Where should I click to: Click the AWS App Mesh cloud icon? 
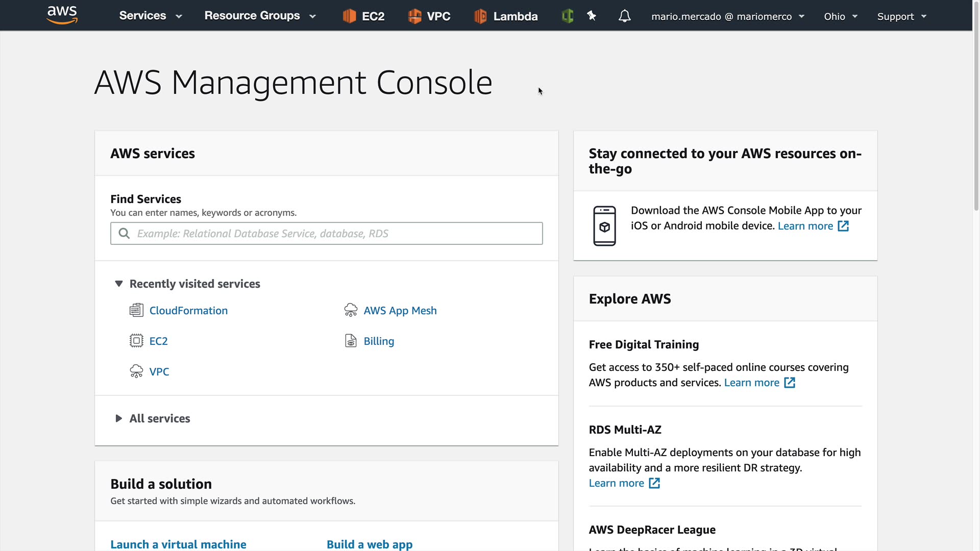351,310
